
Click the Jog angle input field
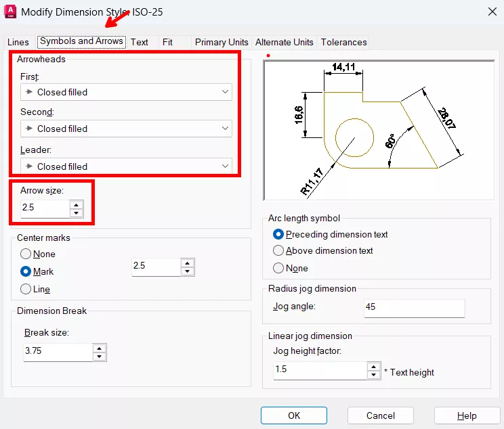(x=414, y=308)
